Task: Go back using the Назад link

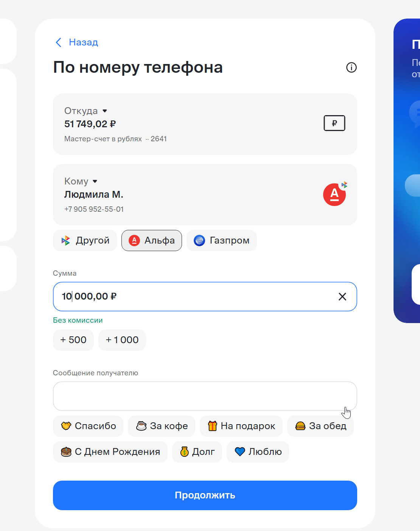Action: click(77, 42)
